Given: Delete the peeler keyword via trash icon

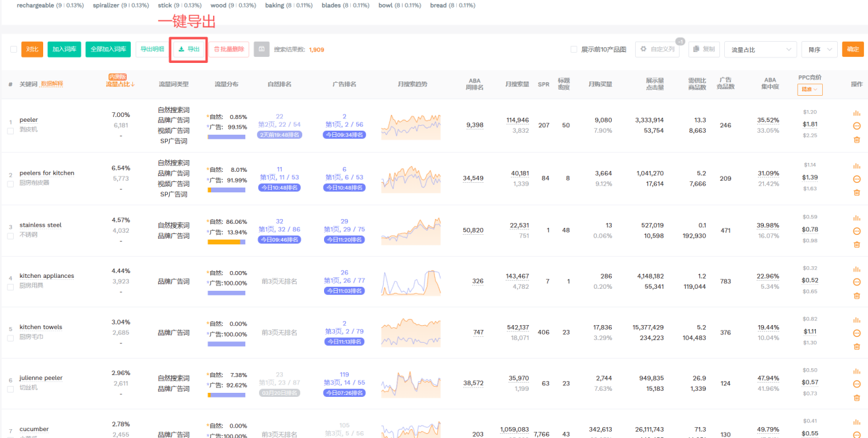Looking at the screenshot, I should coord(856,140).
